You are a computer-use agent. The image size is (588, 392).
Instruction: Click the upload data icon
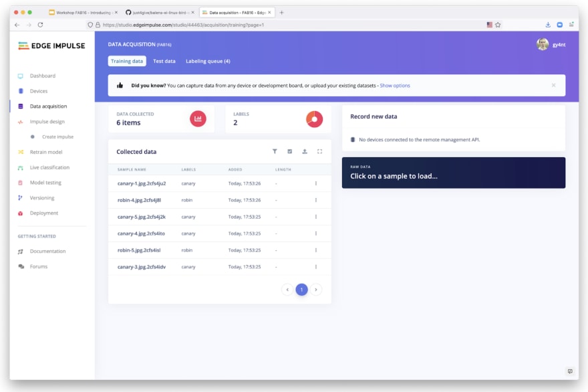305,151
